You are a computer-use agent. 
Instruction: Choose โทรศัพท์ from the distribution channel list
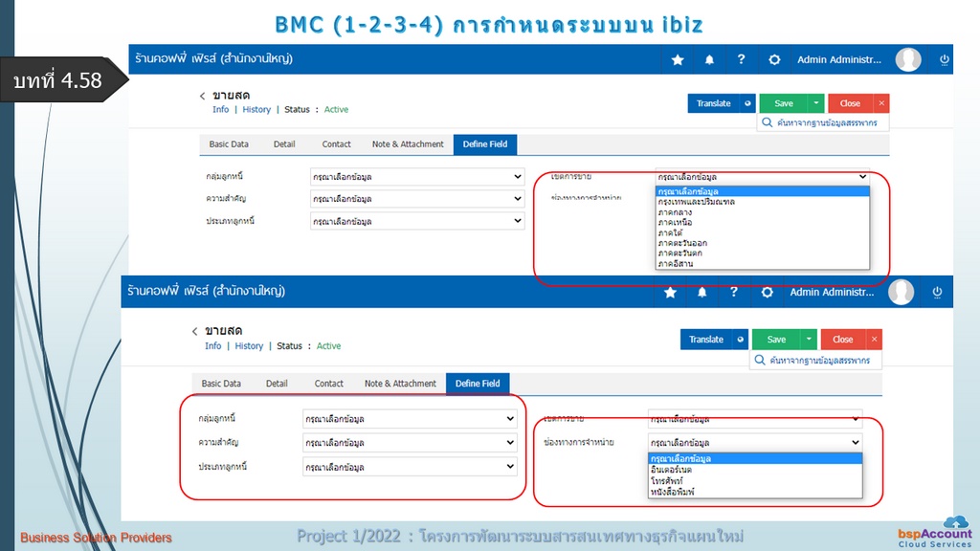[x=755, y=481]
